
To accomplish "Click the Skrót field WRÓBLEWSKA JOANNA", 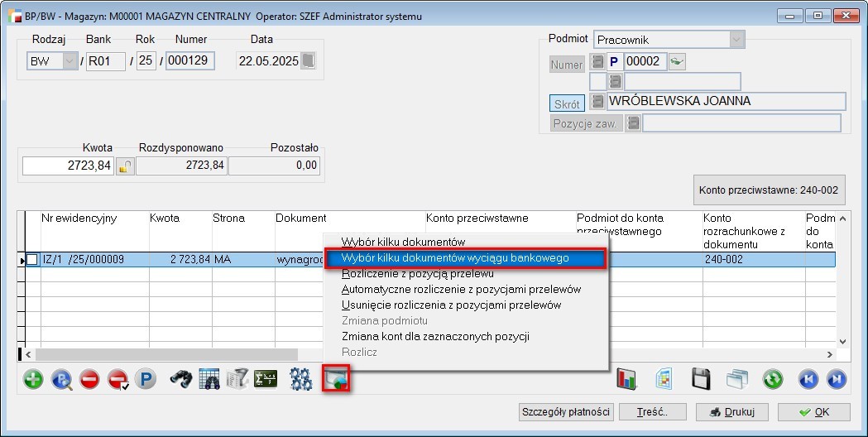I will [x=726, y=101].
